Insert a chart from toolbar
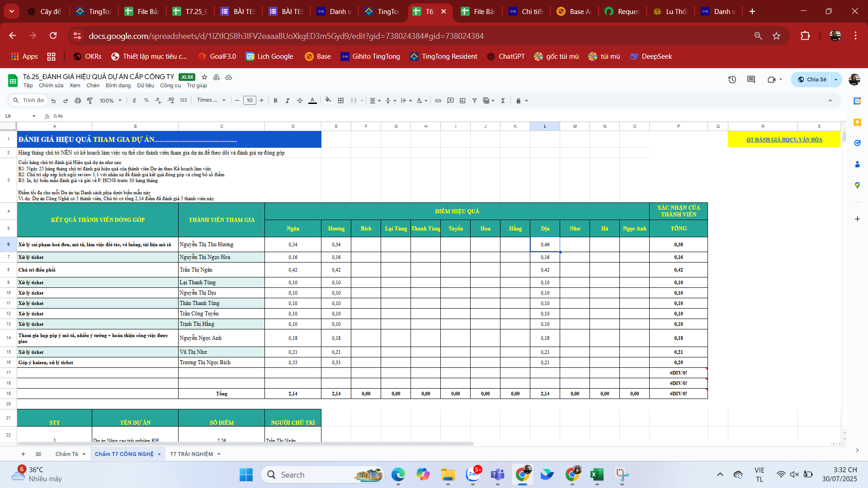The width and height of the screenshot is (868, 488). point(462,100)
